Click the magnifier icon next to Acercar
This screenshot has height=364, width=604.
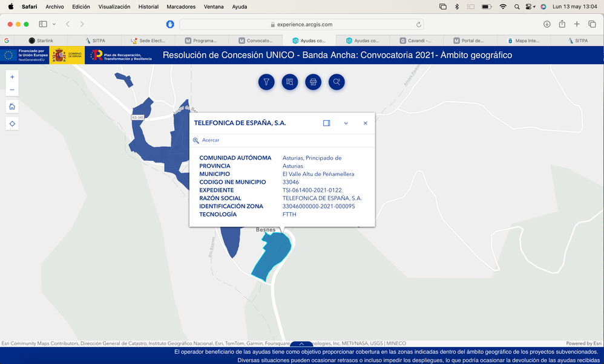(195, 140)
